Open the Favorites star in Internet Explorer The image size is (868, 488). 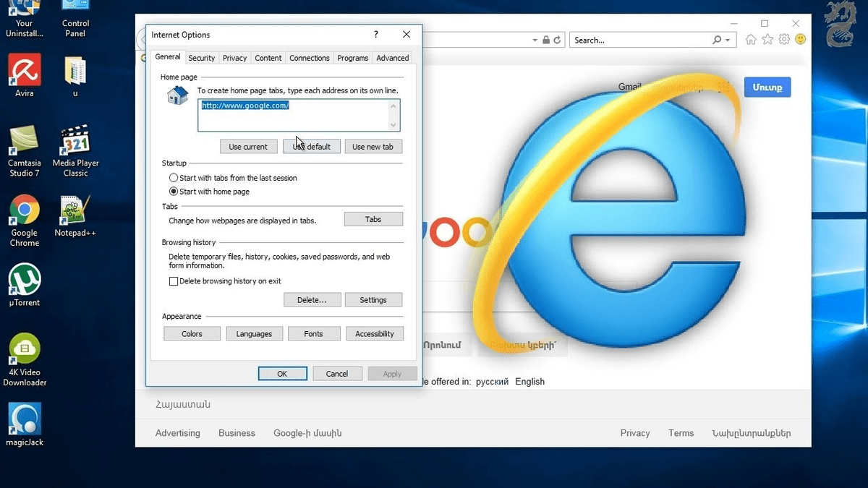pyautogui.click(x=767, y=40)
